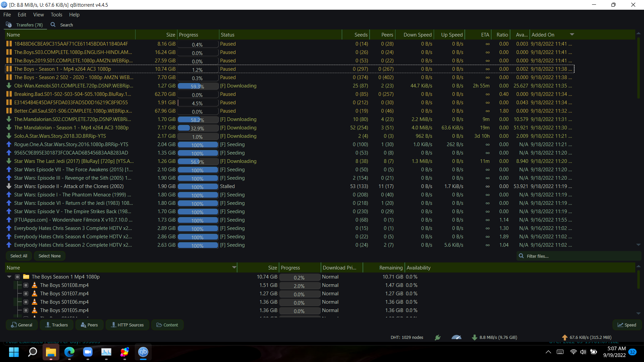Click the VLC icon of The Boys S01E08.mp4

pyautogui.click(x=34, y=285)
